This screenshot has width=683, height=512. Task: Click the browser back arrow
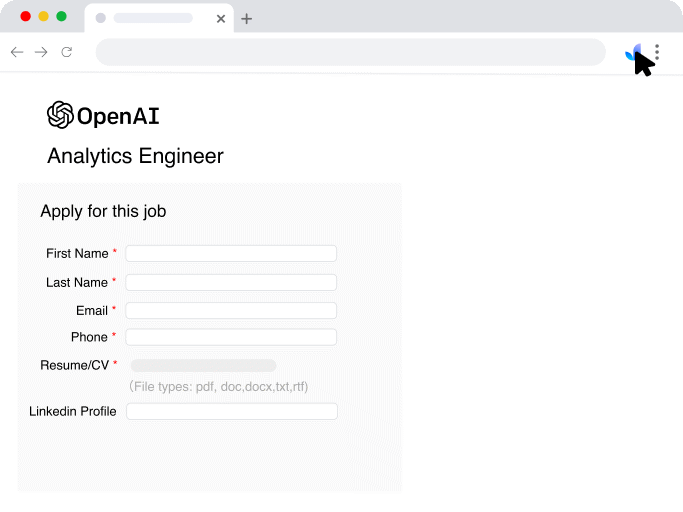coord(17,52)
